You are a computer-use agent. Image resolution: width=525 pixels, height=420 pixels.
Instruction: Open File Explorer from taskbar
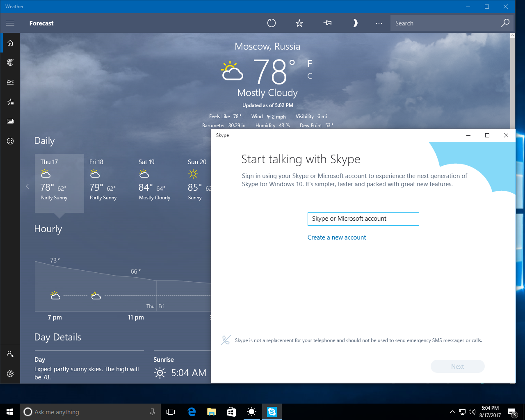[x=212, y=412]
